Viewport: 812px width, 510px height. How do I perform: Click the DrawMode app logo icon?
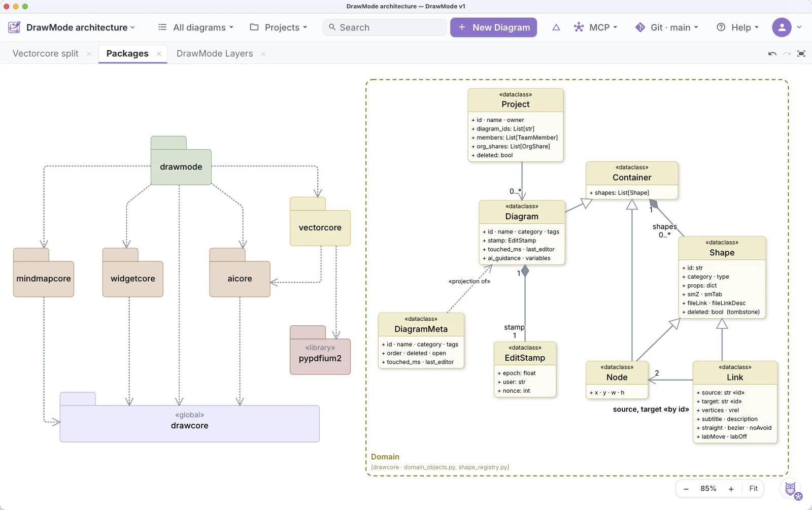(x=14, y=27)
